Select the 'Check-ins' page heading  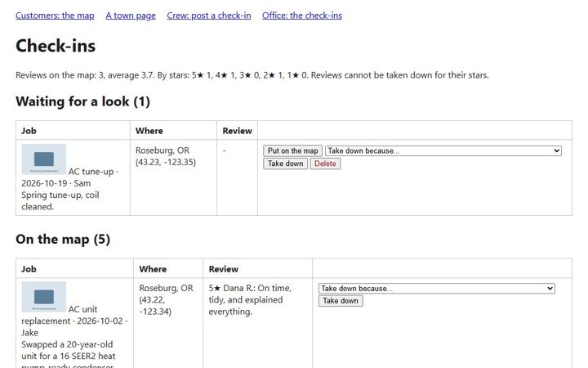[x=56, y=46]
